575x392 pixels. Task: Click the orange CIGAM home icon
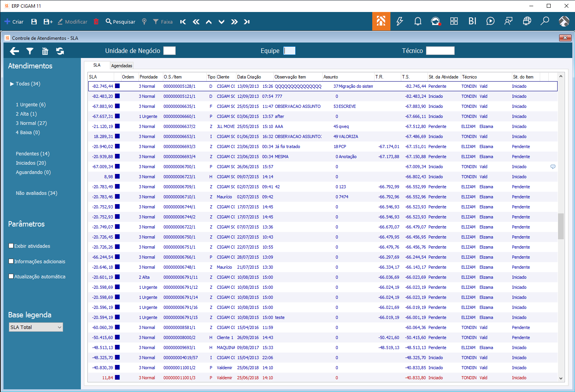(381, 21)
